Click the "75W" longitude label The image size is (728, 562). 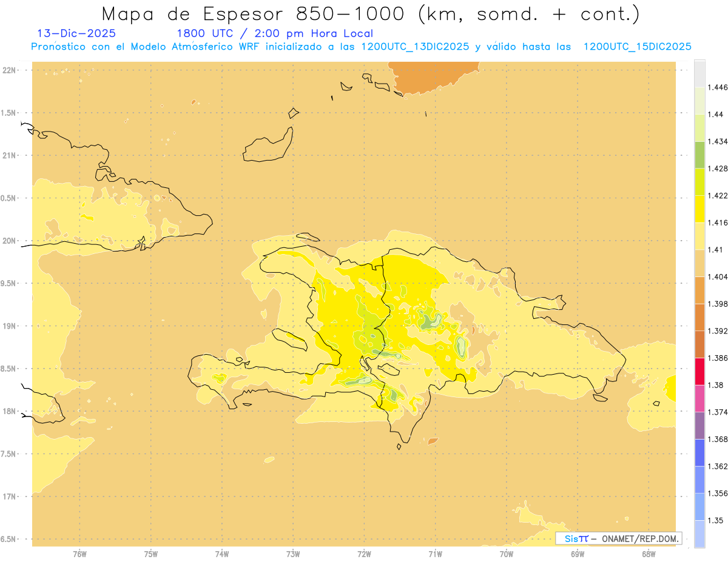pyautogui.click(x=150, y=554)
